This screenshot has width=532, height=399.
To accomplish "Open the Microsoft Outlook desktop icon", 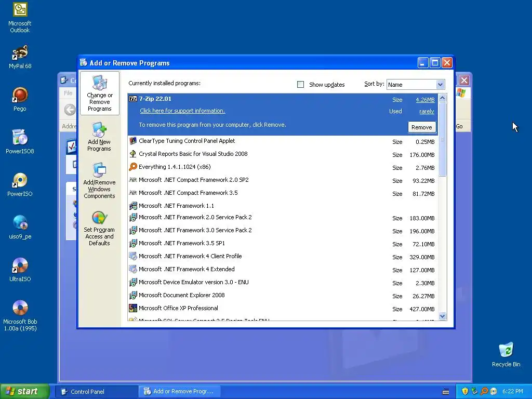I will 20,17.
